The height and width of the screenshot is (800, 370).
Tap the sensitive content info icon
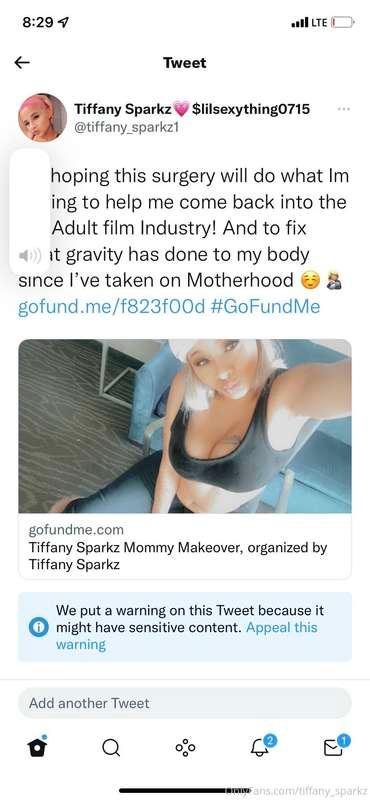point(38,627)
